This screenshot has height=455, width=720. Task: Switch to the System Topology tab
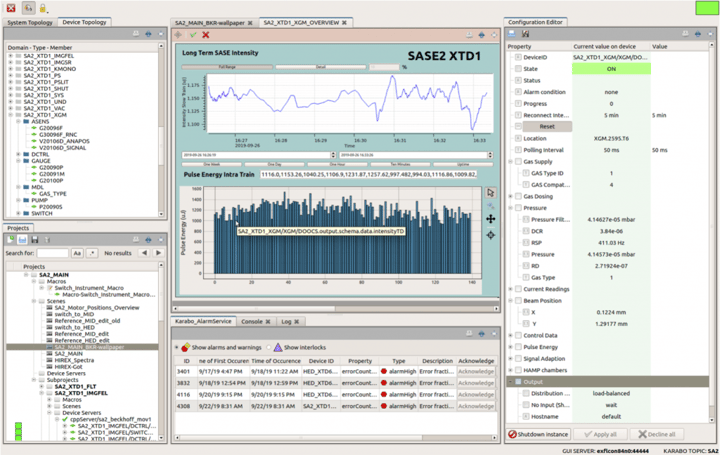click(x=28, y=21)
